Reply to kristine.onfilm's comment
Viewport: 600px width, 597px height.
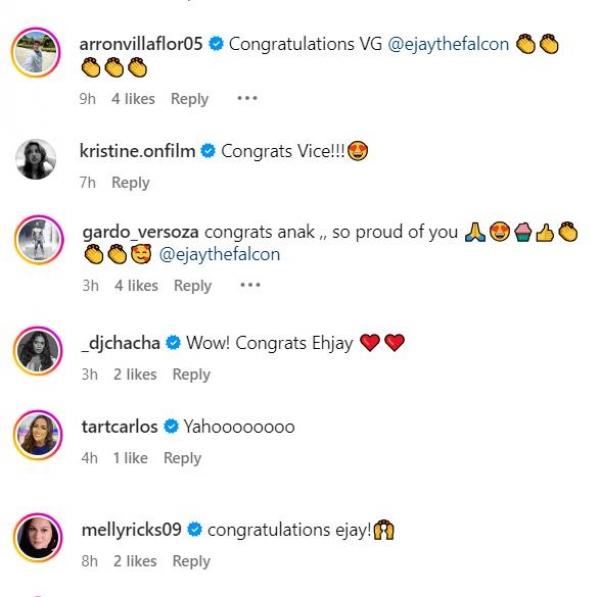coord(130,183)
